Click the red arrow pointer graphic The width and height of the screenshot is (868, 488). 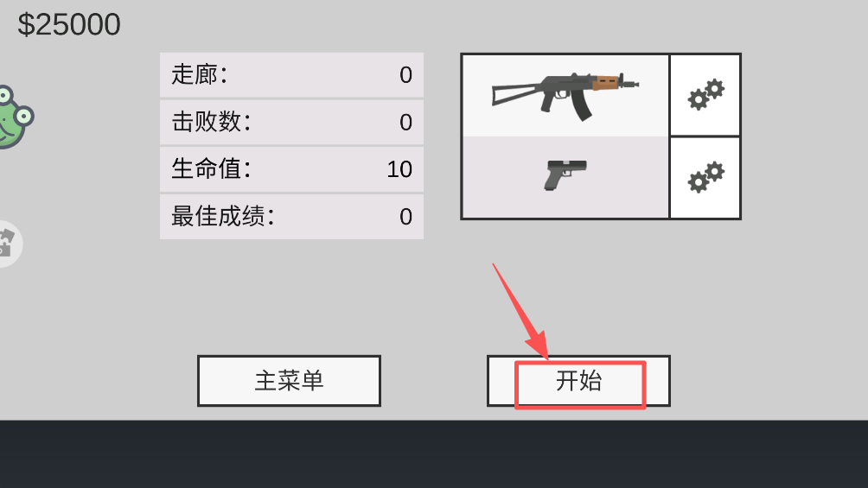(520, 312)
